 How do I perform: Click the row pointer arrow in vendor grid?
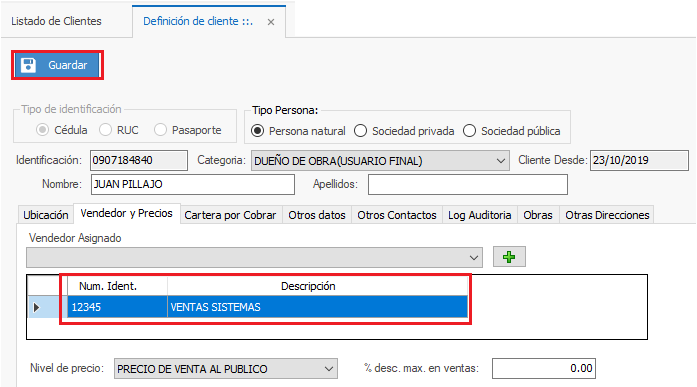36,307
